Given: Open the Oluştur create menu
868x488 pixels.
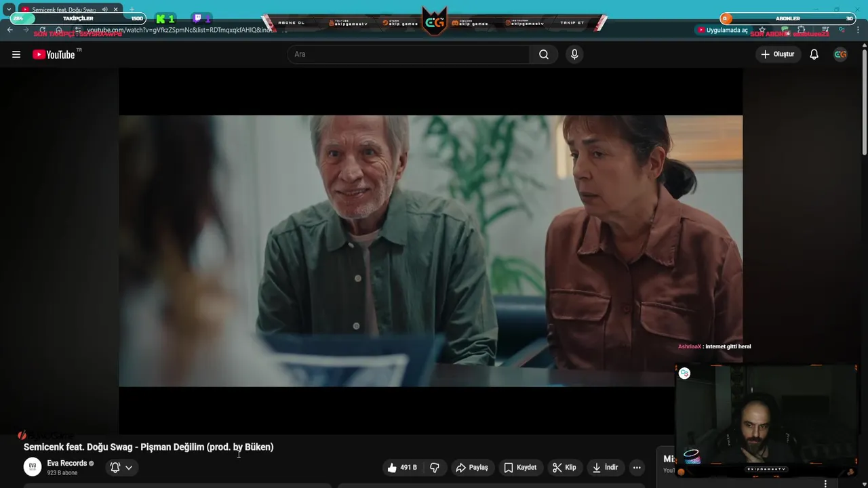Looking at the screenshot, I should coord(778,54).
